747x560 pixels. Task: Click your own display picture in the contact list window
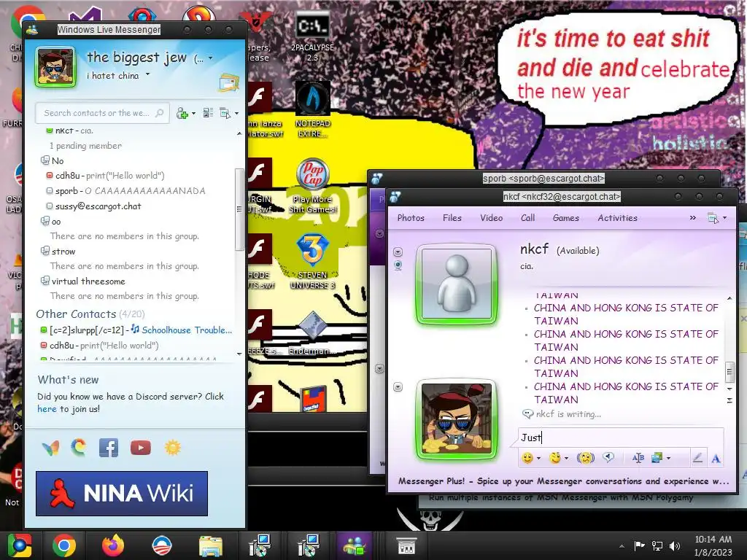55,67
